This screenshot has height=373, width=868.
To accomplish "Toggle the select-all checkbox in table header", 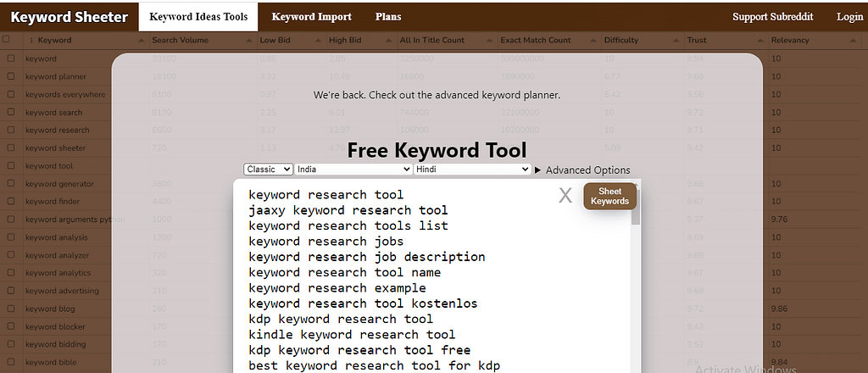I will [x=6, y=39].
